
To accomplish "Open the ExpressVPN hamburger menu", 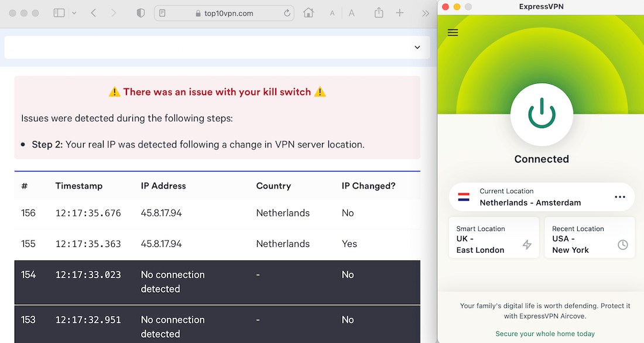I will (453, 32).
